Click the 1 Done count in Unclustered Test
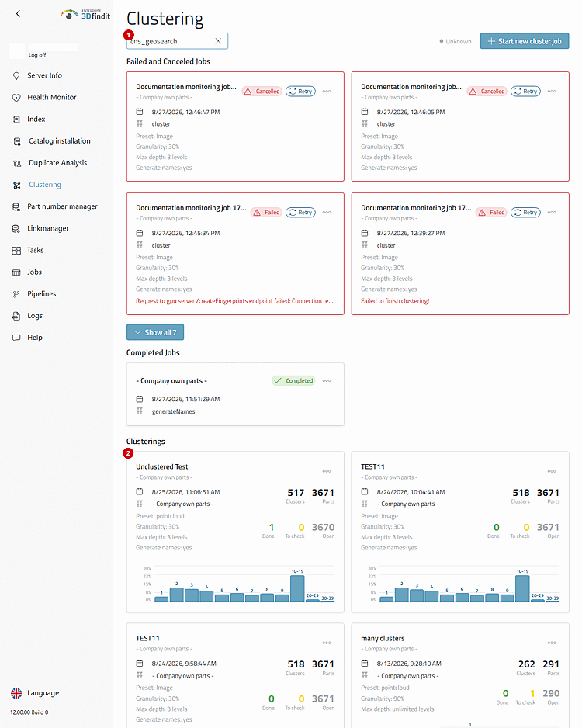This screenshot has width=582, height=728. 272,528
